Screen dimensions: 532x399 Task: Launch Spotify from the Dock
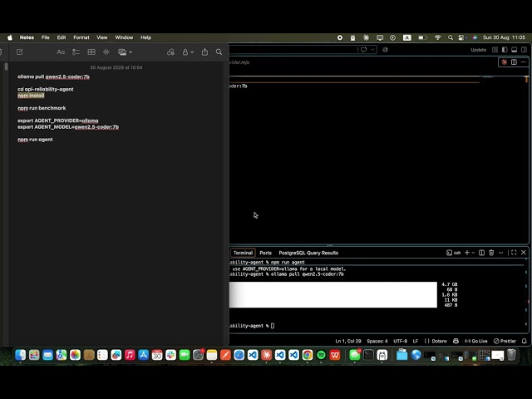[x=321, y=355]
